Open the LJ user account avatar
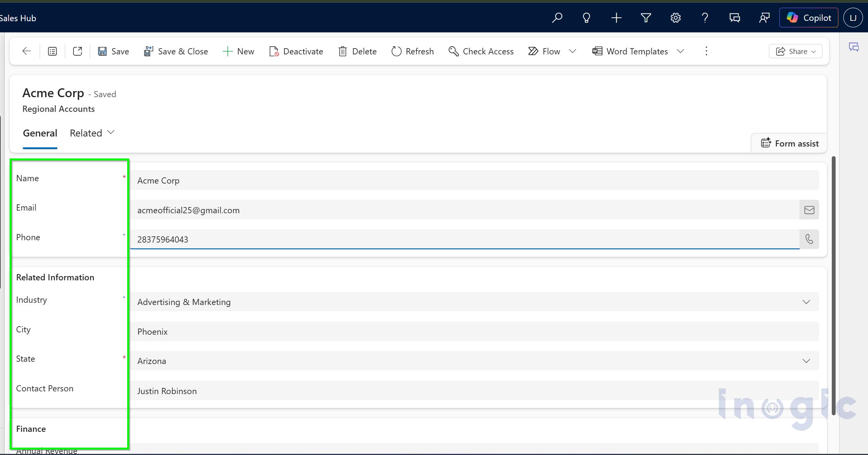Image resolution: width=868 pixels, height=455 pixels. (853, 18)
